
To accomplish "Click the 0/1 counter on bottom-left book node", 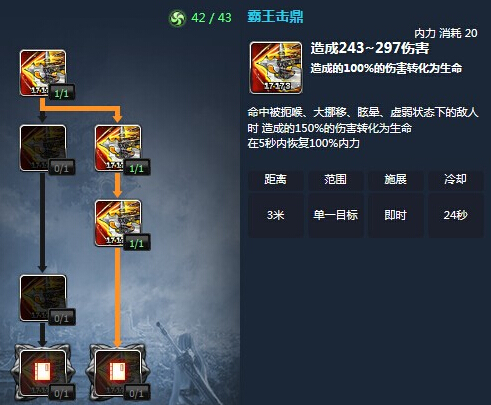I will [62, 393].
